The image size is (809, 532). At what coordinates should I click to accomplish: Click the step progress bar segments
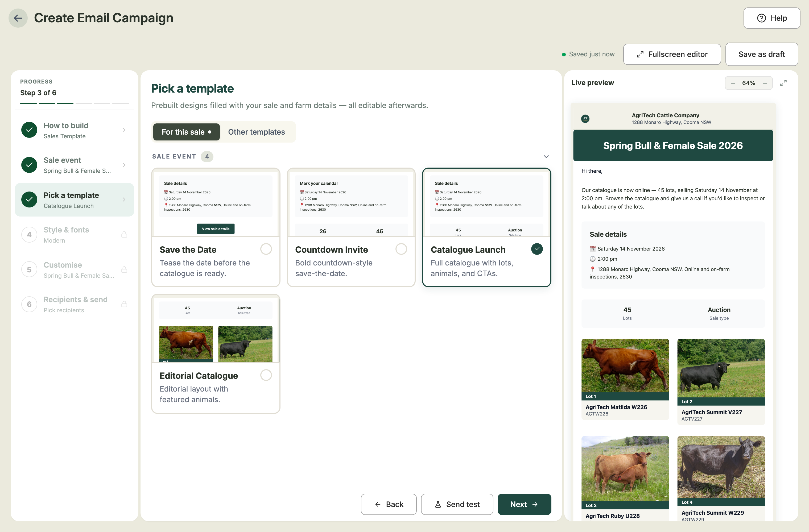click(x=75, y=103)
